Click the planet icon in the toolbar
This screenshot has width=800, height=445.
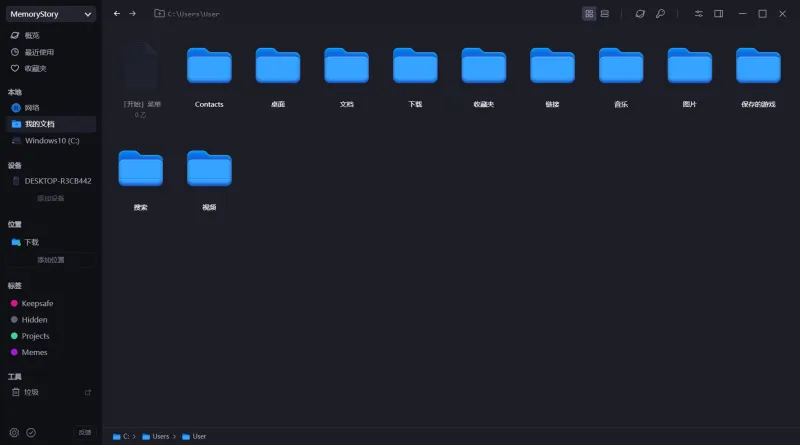click(x=640, y=14)
